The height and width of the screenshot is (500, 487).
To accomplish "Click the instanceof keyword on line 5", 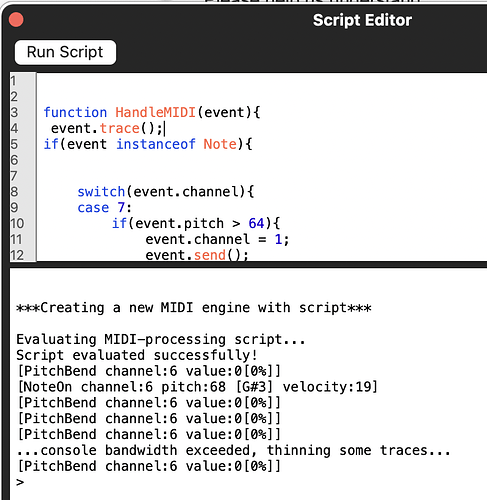I will (156, 144).
